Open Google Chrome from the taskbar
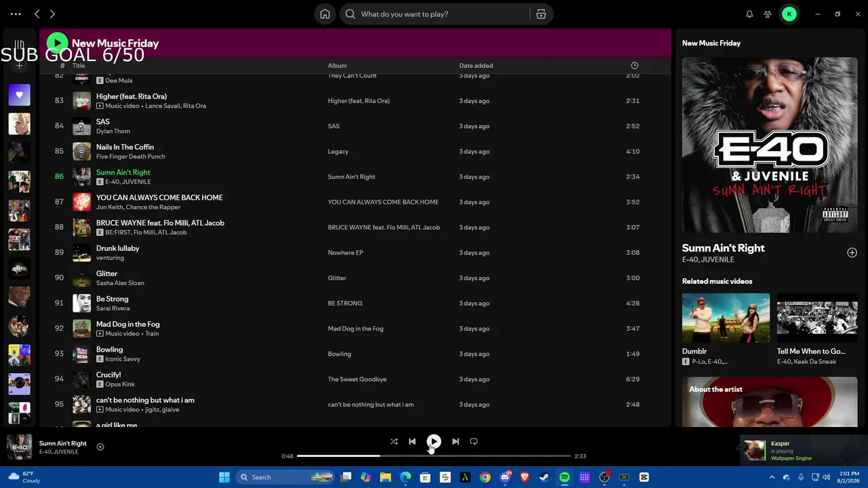Screen dimensions: 868x488 coord(485,477)
